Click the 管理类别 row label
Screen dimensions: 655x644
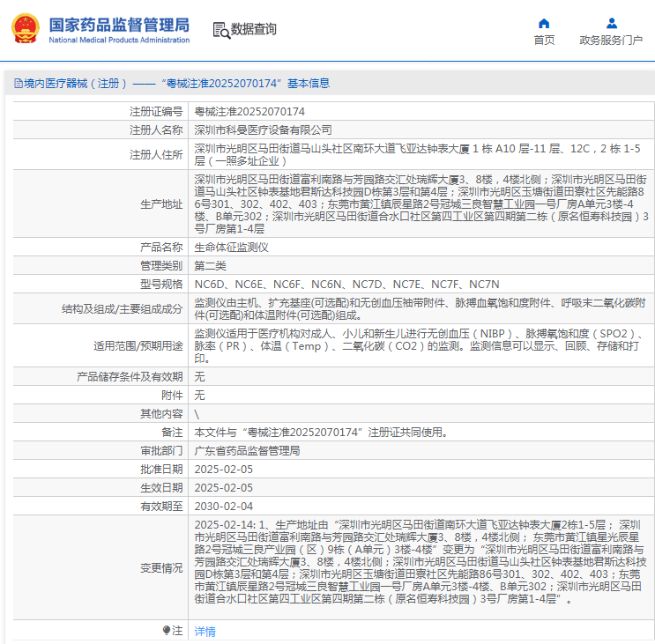161,265
